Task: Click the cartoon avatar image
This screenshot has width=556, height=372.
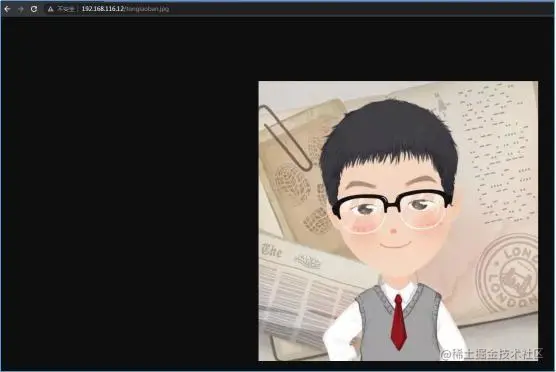Action: point(398,221)
